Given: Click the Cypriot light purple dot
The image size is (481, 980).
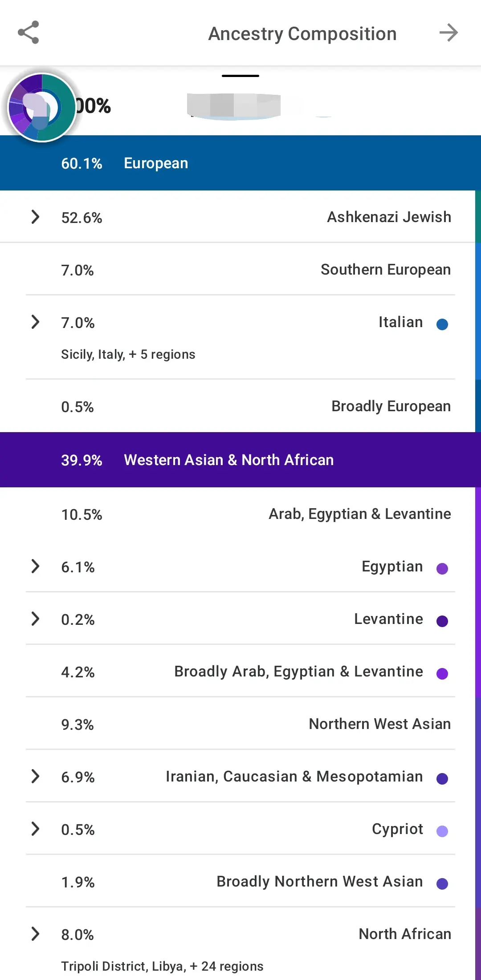Looking at the screenshot, I should 442,831.
